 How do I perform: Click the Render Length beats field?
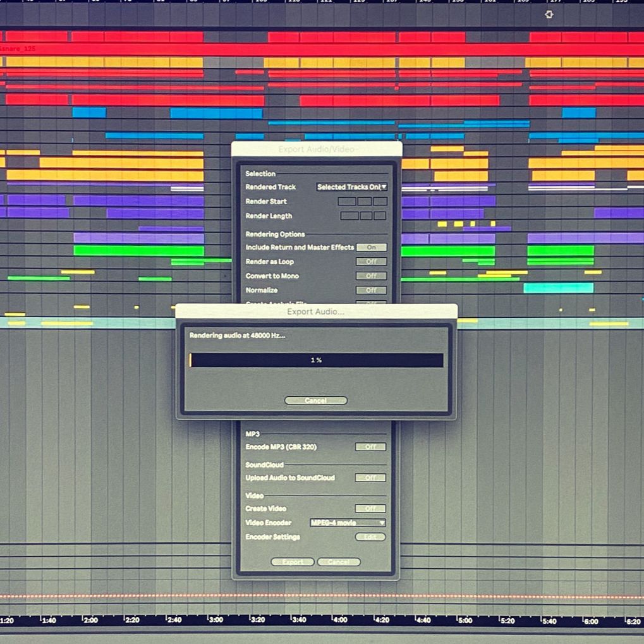click(x=366, y=216)
